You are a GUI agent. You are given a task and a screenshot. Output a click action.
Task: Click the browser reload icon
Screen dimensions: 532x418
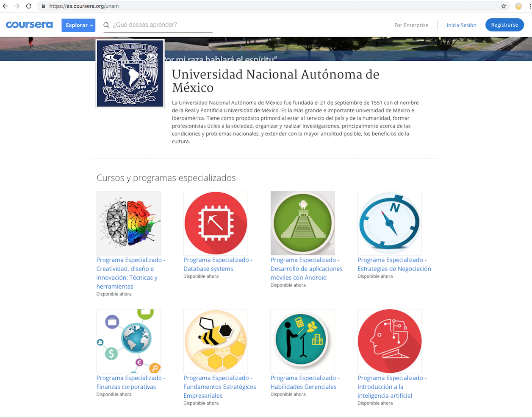pyautogui.click(x=28, y=6)
